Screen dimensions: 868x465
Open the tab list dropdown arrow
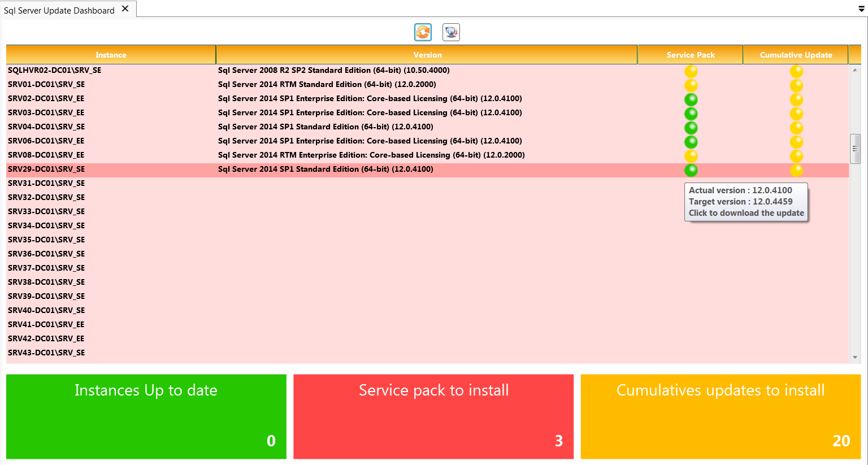pyautogui.click(x=861, y=9)
